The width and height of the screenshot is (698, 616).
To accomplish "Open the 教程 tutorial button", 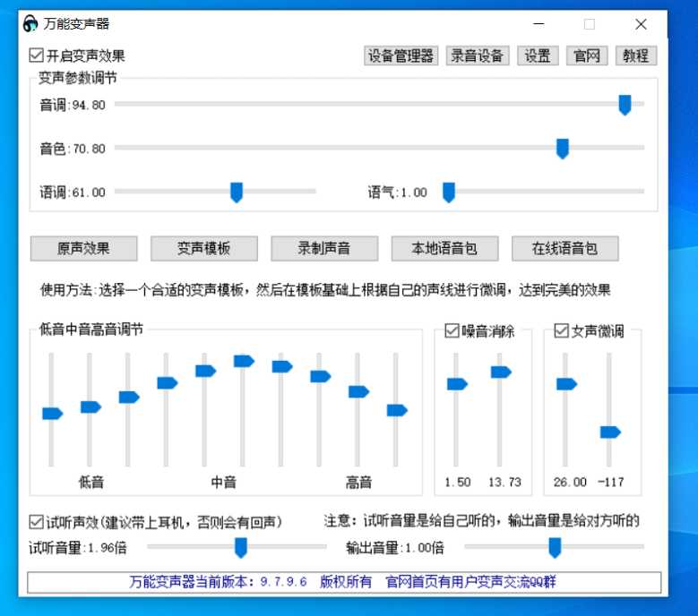I will tap(635, 56).
